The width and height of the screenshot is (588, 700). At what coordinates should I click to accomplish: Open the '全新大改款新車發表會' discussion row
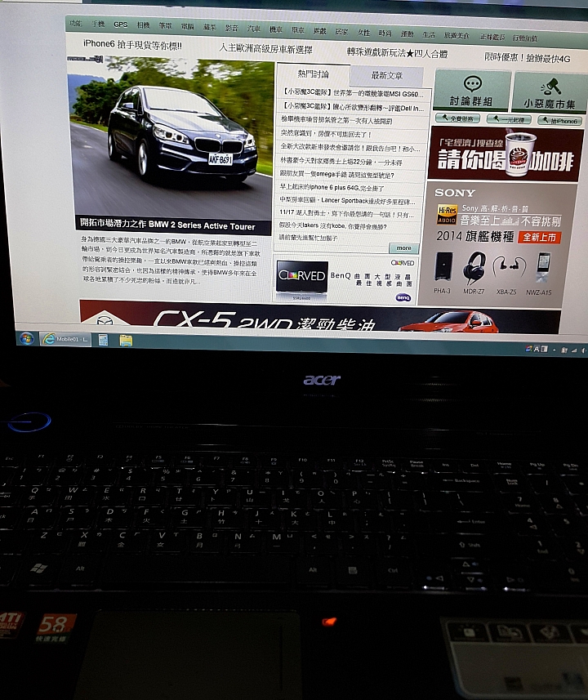pos(350,148)
